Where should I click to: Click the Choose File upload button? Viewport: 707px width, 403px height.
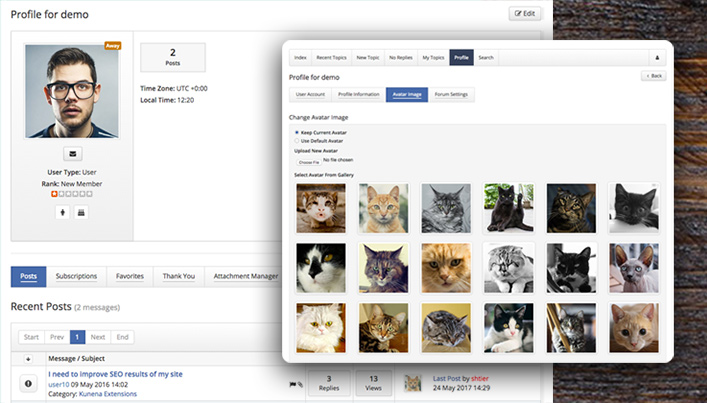tap(309, 161)
